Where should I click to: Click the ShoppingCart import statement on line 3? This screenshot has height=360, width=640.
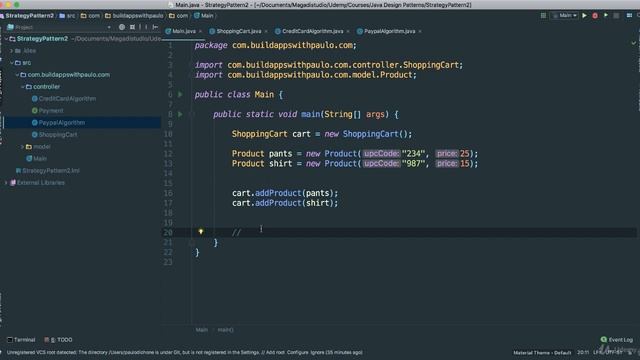(329, 65)
